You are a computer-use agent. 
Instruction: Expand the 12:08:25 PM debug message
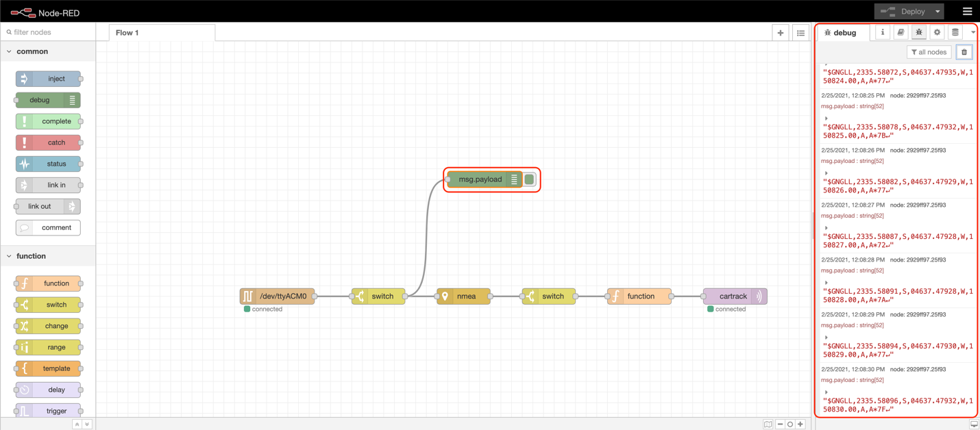(x=826, y=118)
